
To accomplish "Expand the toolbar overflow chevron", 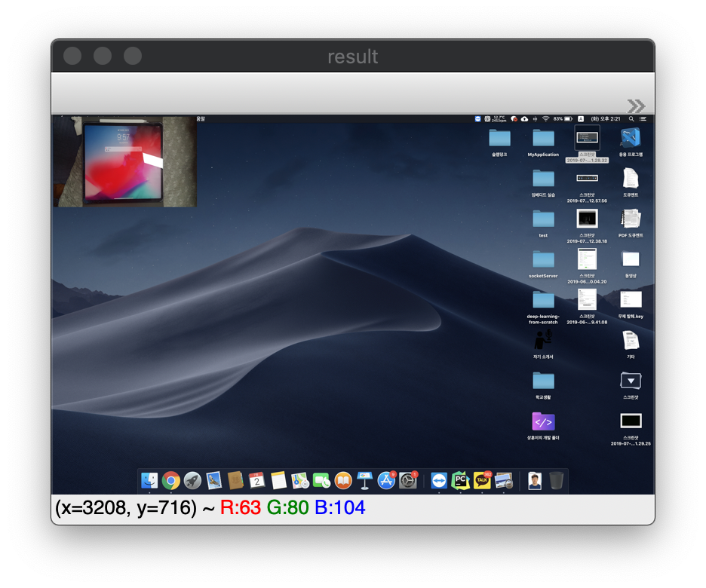I will click(x=636, y=106).
